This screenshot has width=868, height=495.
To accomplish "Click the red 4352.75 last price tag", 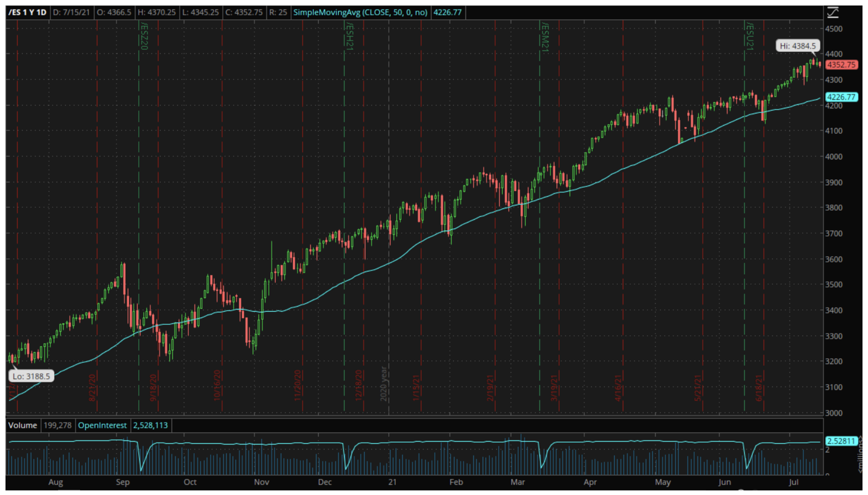I will point(841,65).
